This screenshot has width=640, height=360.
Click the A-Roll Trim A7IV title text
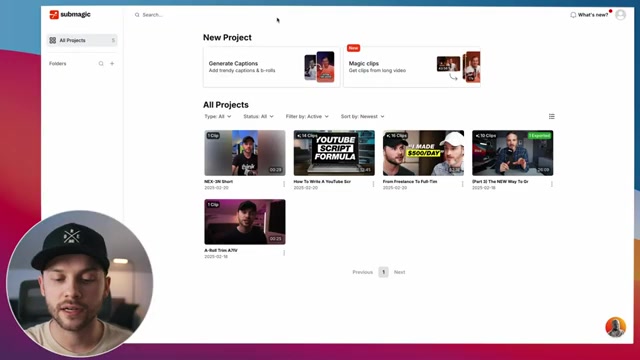point(221,250)
